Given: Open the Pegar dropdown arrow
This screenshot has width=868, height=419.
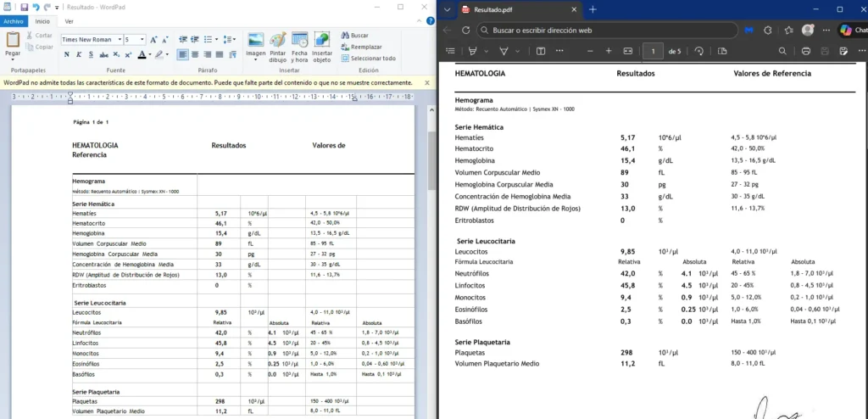Looking at the screenshot, I should click(13, 58).
